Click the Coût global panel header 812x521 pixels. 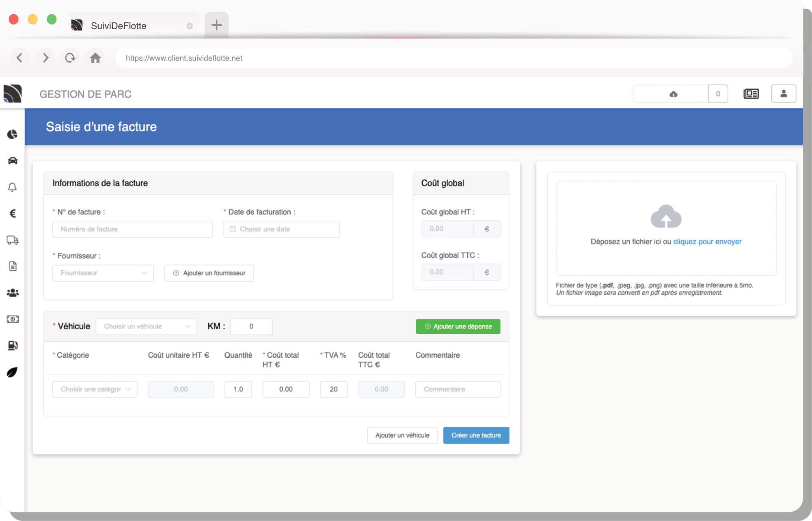pos(461,183)
